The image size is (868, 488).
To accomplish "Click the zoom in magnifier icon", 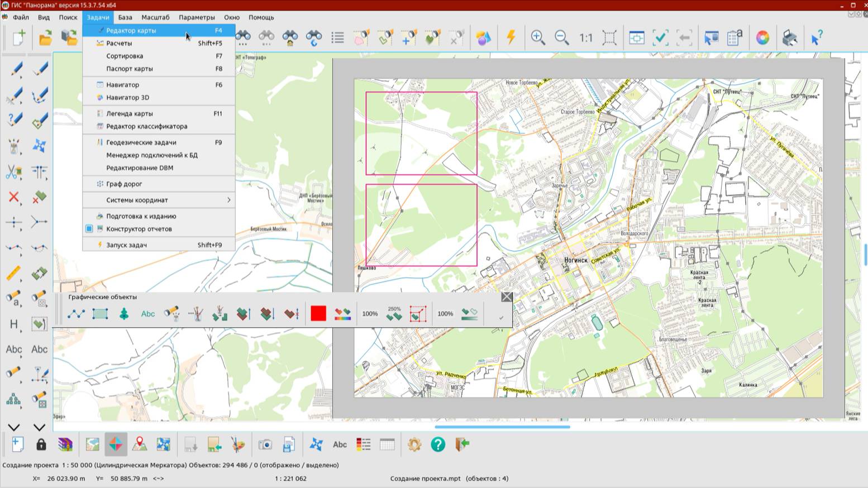I will pyautogui.click(x=538, y=37).
